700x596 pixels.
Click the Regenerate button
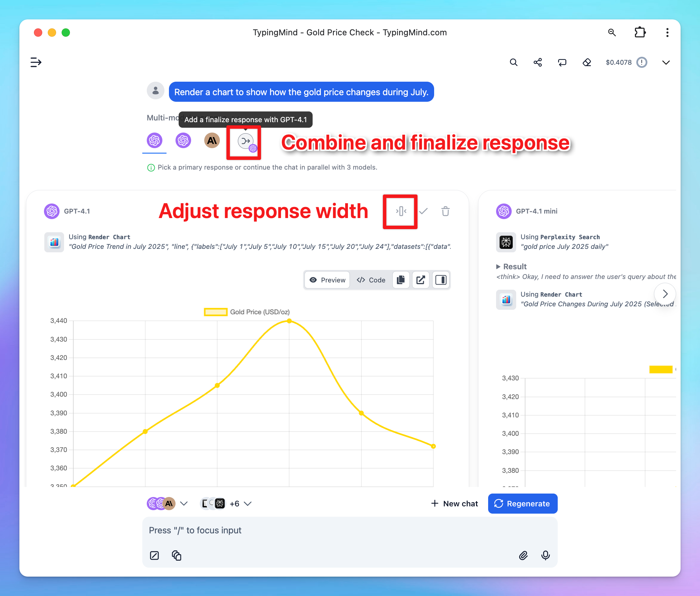click(522, 504)
